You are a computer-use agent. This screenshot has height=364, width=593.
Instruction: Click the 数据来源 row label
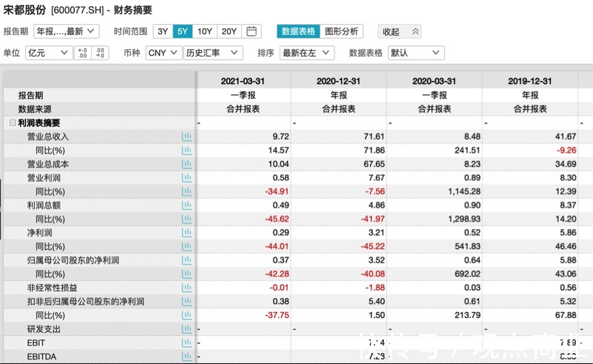tap(35, 109)
